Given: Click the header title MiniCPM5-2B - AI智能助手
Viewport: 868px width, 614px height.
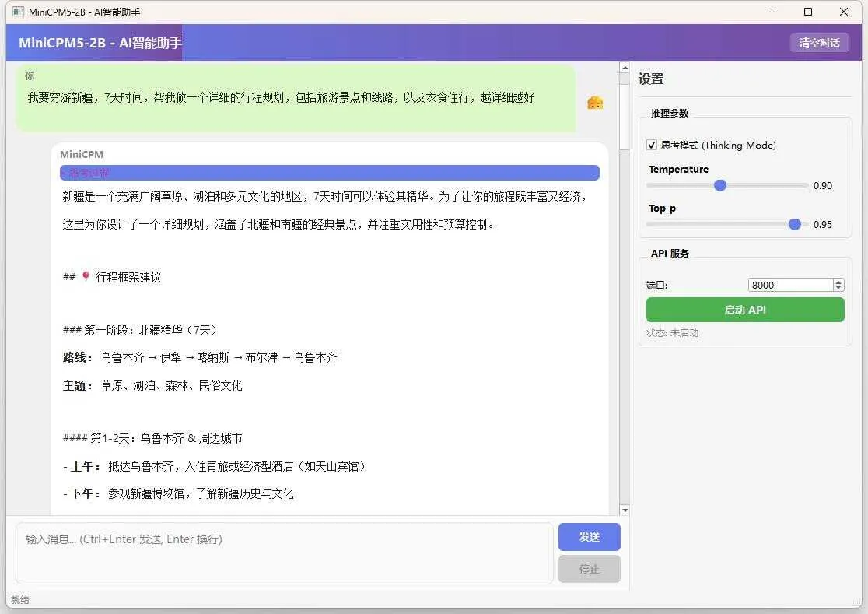Looking at the screenshot, I should (100, 43).
